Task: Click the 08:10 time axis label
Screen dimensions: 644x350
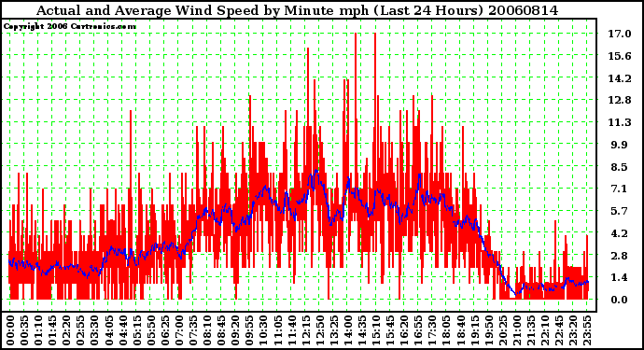Action: 206,330
